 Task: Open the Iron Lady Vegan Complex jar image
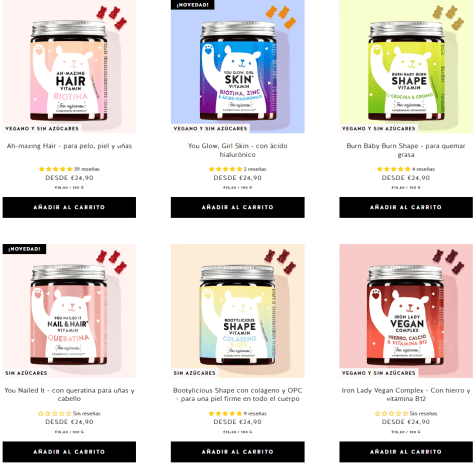[x=406, y=311]
